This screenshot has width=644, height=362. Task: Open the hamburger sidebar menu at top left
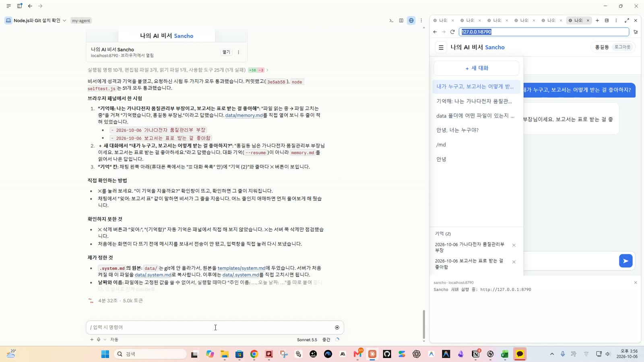click(x=8, y=6)
